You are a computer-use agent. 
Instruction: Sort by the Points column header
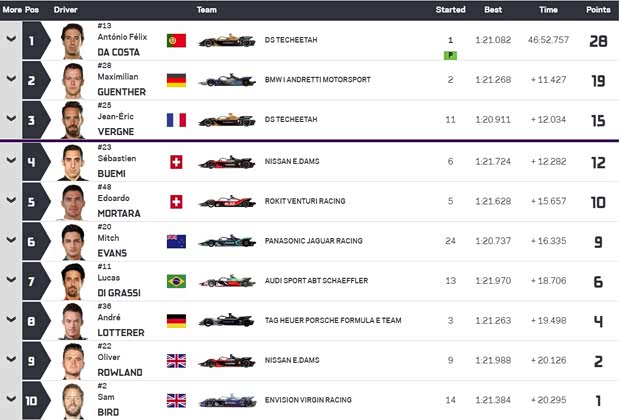click(598, 9)
